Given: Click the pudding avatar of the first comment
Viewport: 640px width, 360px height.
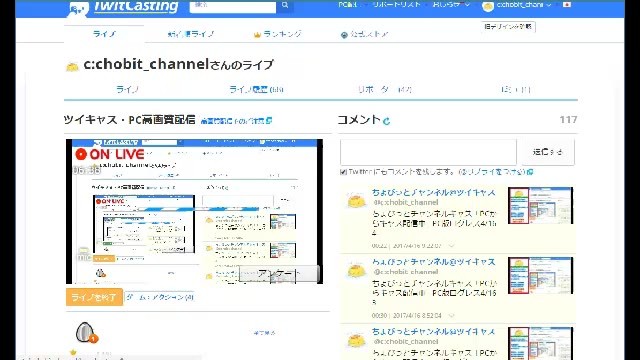Looking at the screenshot, I should (356, 201).
